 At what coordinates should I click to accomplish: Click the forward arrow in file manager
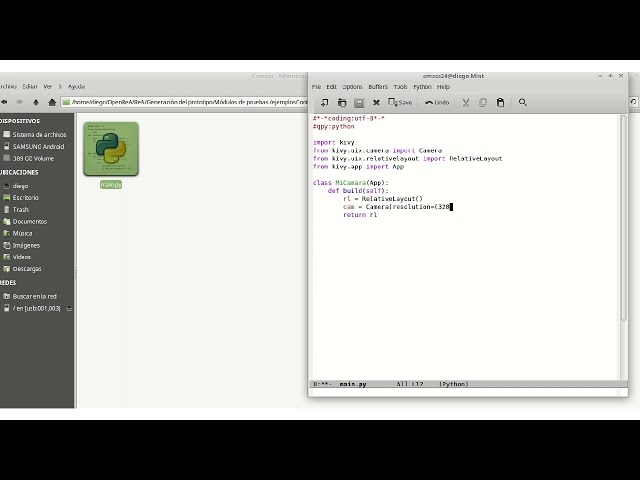click(x=20, y=102)
